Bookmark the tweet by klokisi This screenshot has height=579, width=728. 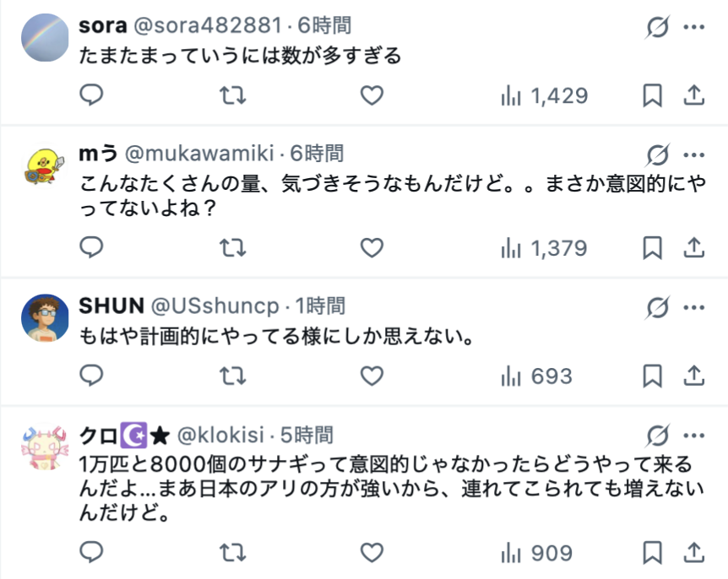652,553
